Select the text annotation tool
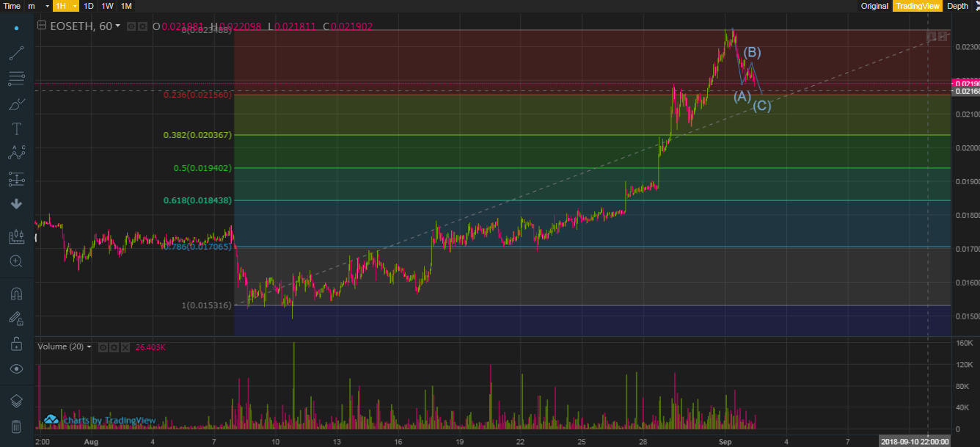Screen dimensions: 980x447 [16, 128]
